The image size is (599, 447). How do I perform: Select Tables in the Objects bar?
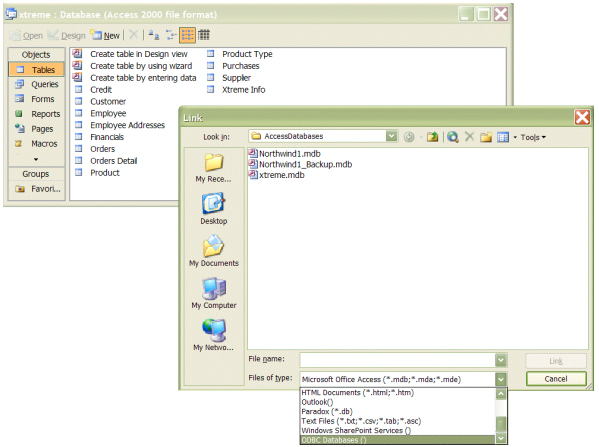click(x=36, y=70)
